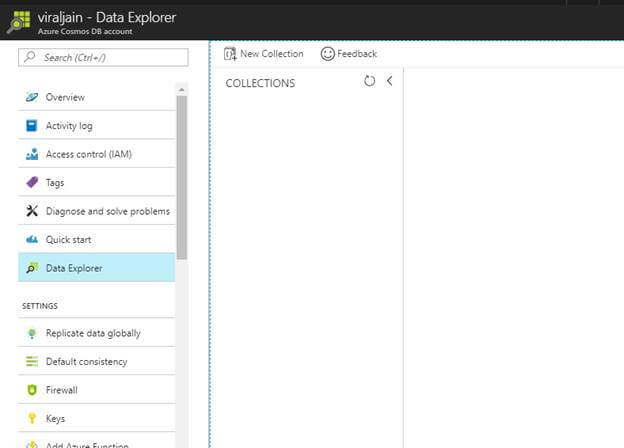
Task: Click the magnifier icon in search box
Action: 29,57
